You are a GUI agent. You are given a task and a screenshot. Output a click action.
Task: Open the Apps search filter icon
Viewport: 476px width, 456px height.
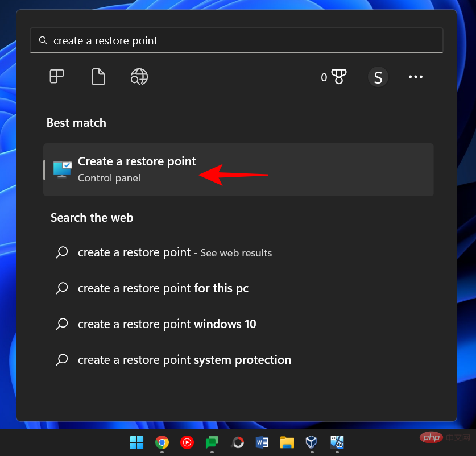click(56, 77)
